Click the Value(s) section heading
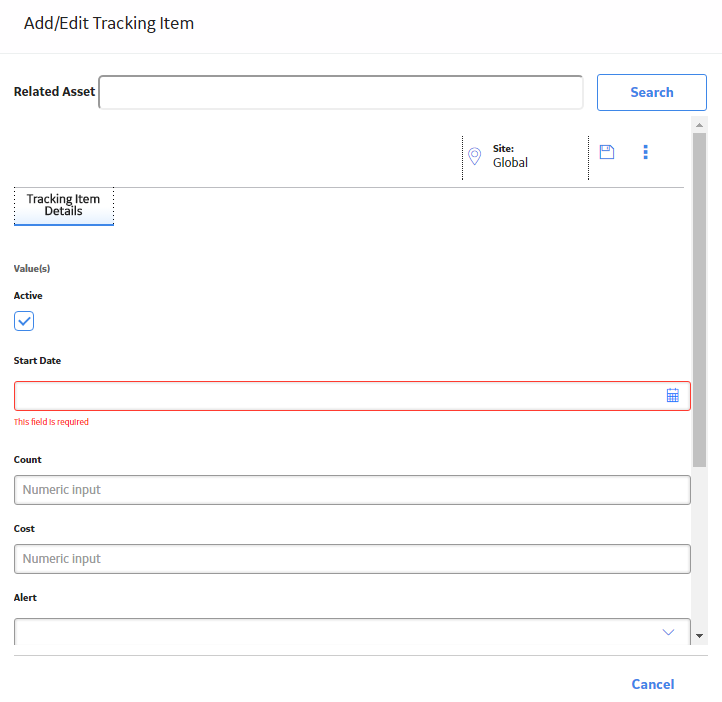Viewport: 722px width, 702px height. pyautogui.click(x=32, y=268)
